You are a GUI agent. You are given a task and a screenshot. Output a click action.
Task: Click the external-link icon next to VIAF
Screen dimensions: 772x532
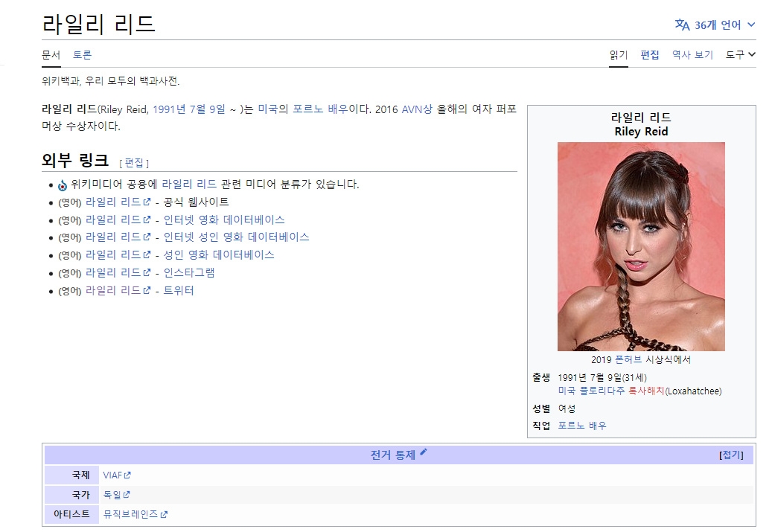point(127,475)
